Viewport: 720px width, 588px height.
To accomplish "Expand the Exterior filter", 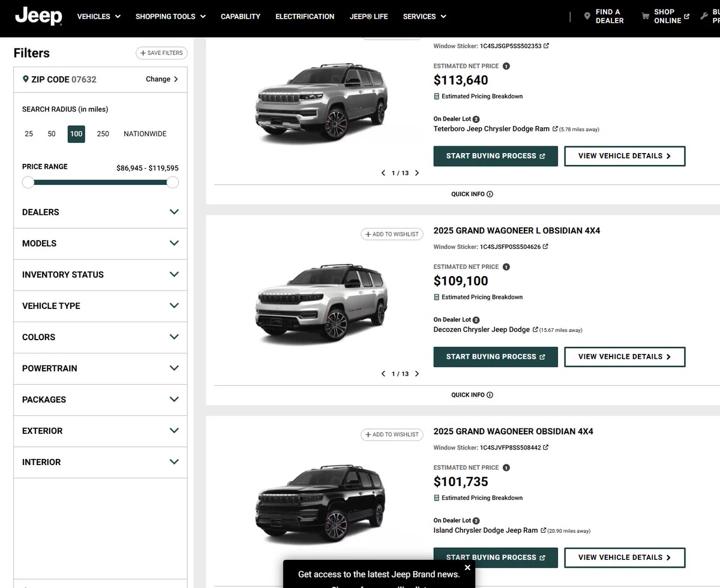I will tap(100, 431).
